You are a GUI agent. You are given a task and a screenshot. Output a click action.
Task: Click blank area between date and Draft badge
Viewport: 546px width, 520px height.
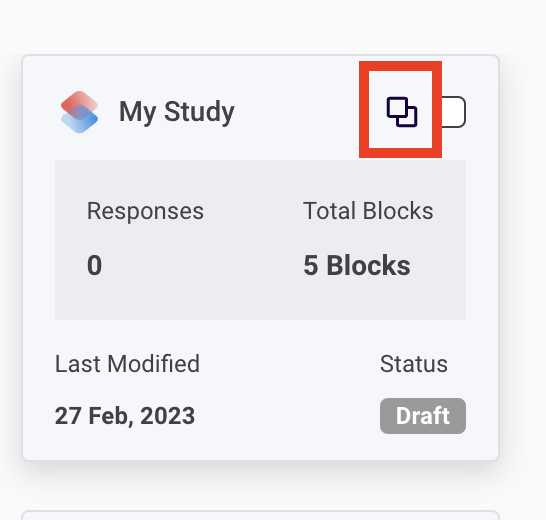(x=287, y=416)
